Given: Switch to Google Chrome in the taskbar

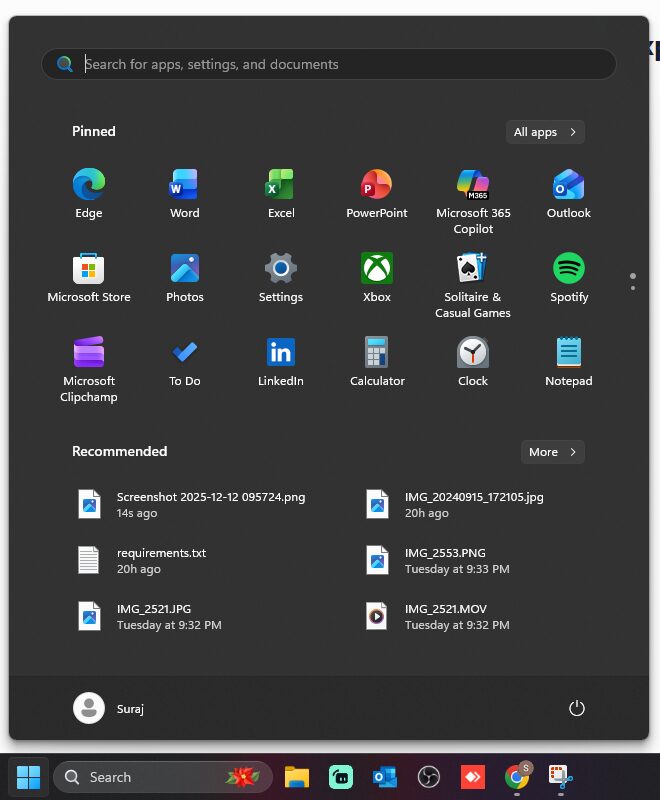Looking at the screenshot, I should 517,777.
